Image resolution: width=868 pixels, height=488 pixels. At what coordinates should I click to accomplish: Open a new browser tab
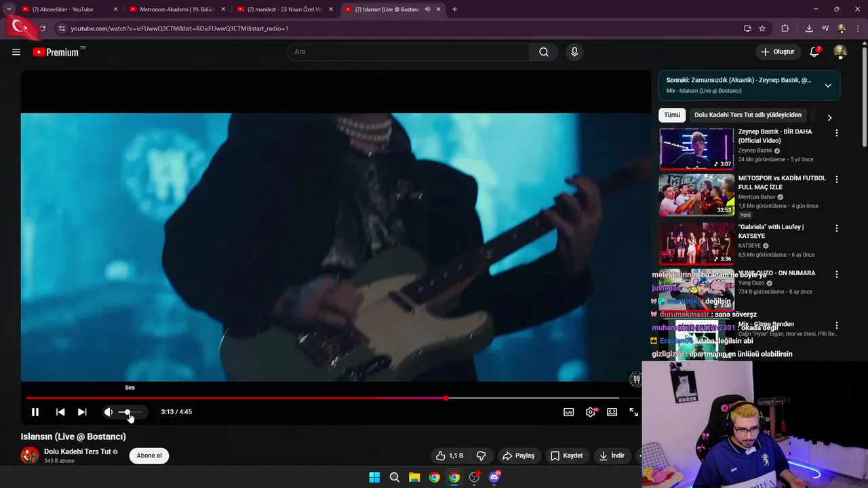click(x=454, y=9)
